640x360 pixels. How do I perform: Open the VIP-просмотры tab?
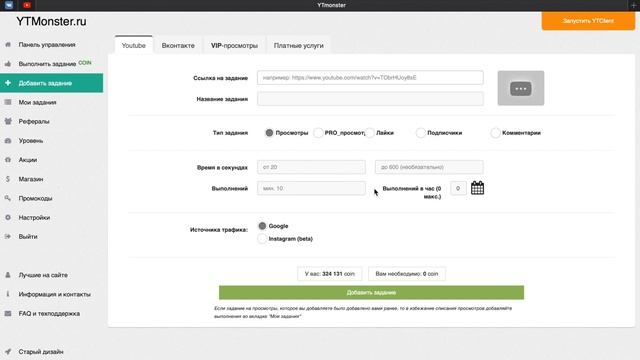click(x=234, y=45)
